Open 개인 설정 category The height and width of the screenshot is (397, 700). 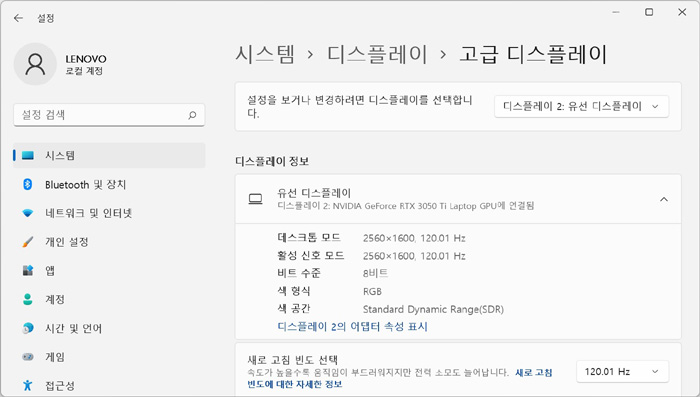[x=109, y=242]
